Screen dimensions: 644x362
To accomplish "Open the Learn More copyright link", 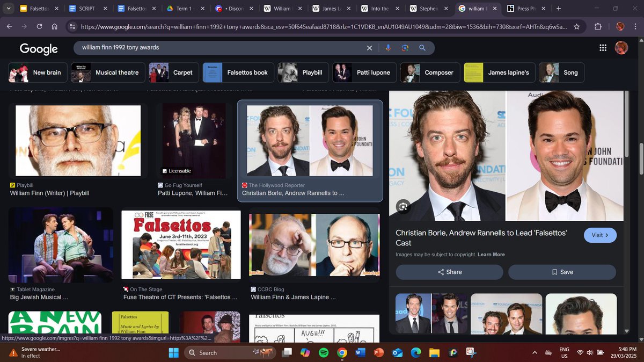I will pos(491,255).
